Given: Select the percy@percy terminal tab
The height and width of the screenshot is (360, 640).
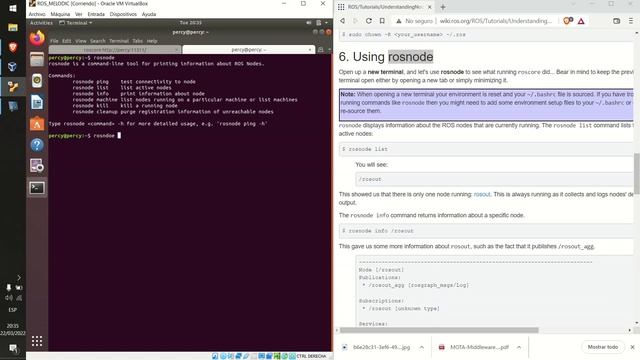Looking at the screenshot, I should (x=248, y=50).
